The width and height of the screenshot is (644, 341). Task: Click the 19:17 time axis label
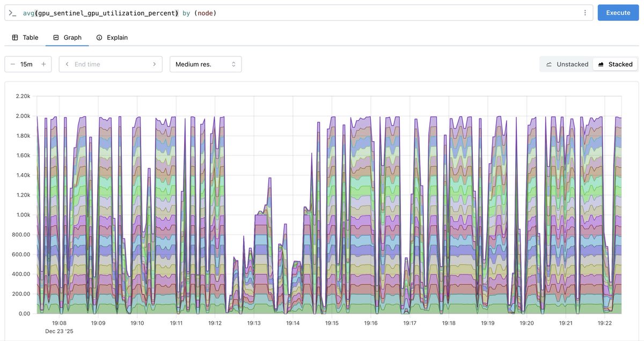[410, 323]
